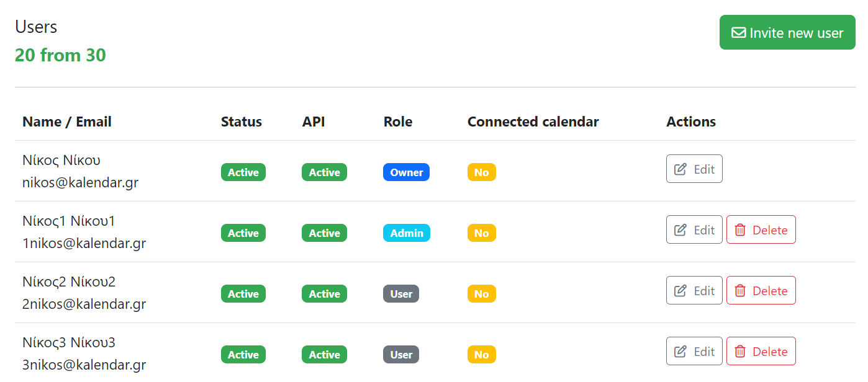
Task: Click the Owner role badge
Action: point(406,172)
